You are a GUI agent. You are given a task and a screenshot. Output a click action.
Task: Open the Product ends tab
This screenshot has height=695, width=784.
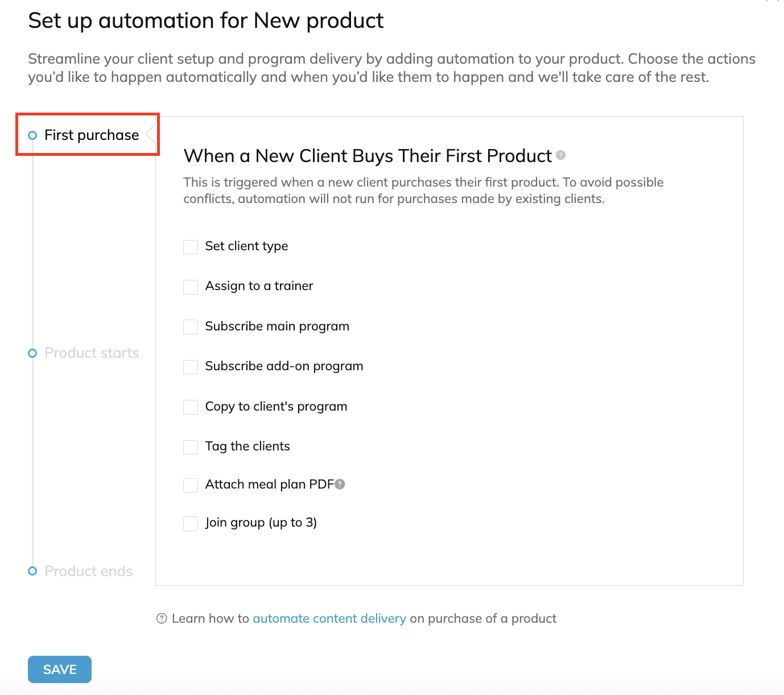coord(88,571)
